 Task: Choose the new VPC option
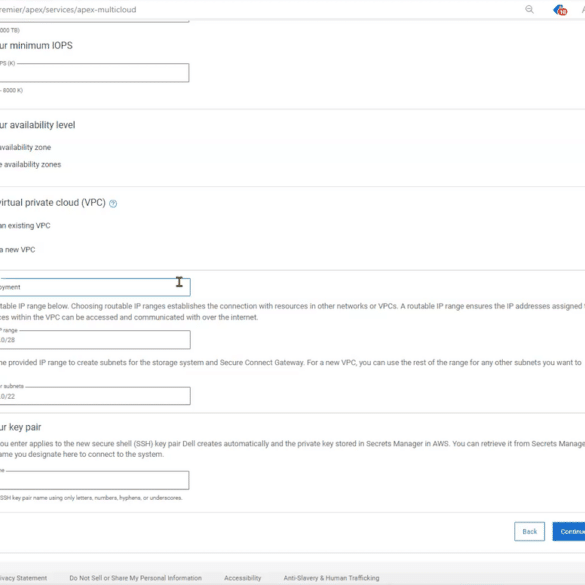18,250
